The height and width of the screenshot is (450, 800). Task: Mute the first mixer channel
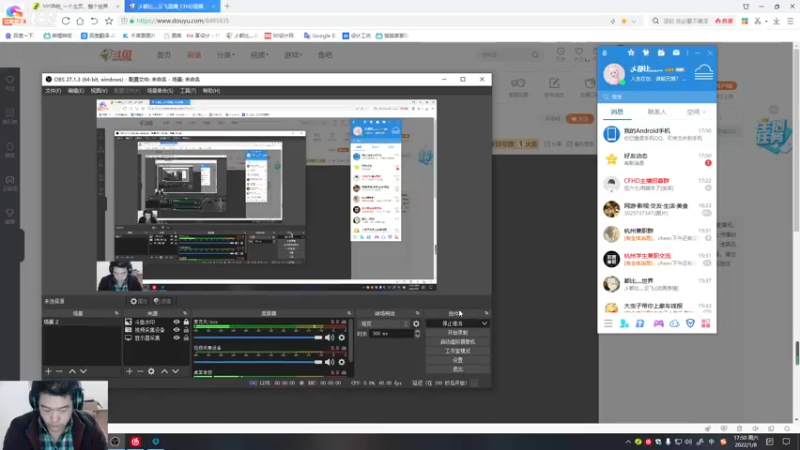330,338
